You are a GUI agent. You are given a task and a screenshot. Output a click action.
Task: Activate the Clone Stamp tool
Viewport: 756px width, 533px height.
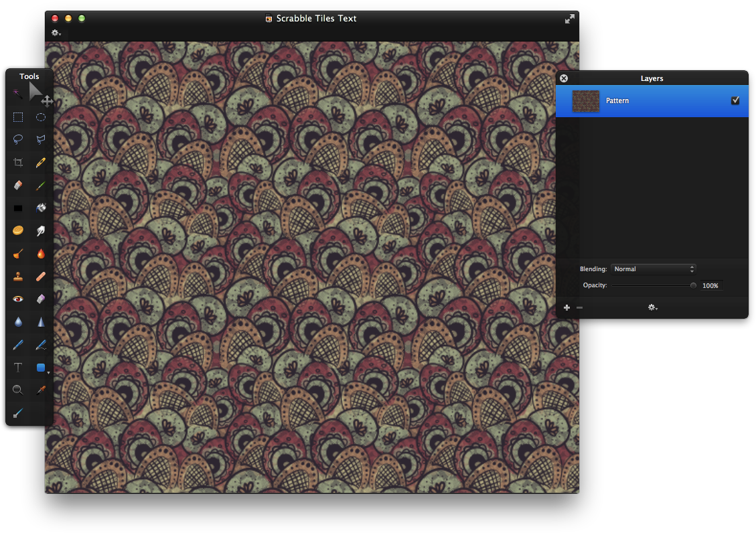(x=17, y=276)
